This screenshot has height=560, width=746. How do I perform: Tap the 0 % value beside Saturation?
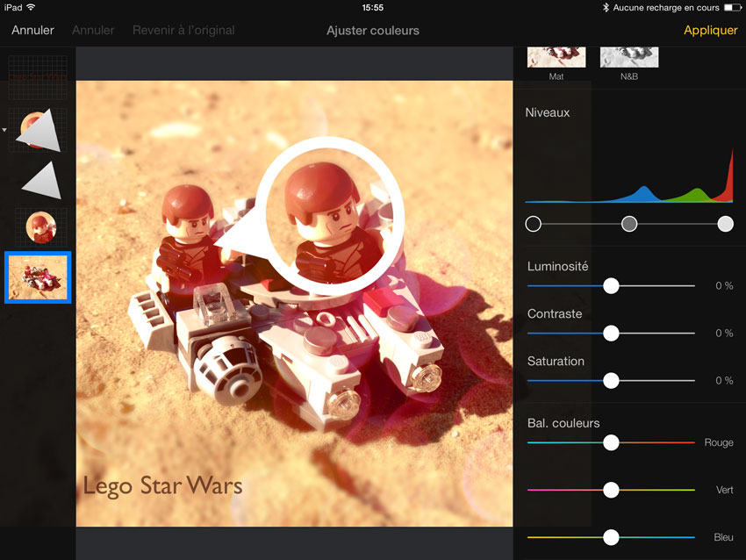coord(724,381)
